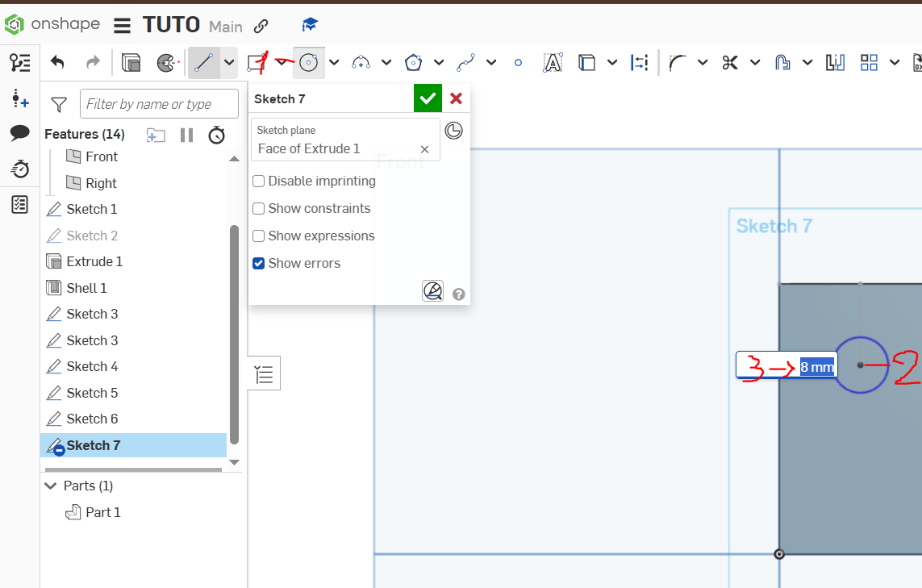
Task: Click the filter funnel icon
Action: [x=59, y=105]
